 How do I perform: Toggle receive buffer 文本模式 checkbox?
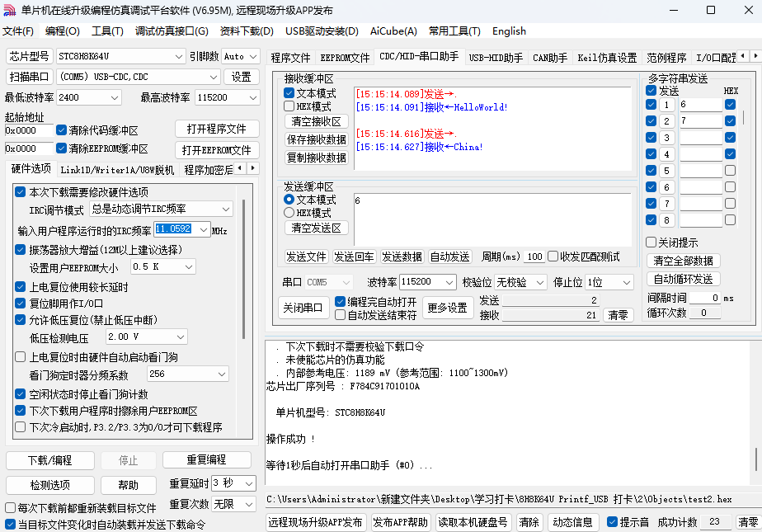[x=289, y=93]
